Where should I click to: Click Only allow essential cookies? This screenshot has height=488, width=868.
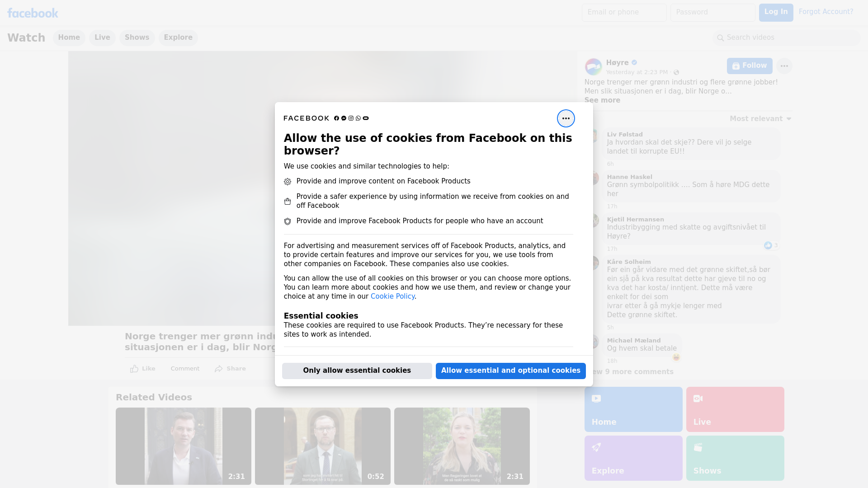pyautogui.click(x=357, y=371)
